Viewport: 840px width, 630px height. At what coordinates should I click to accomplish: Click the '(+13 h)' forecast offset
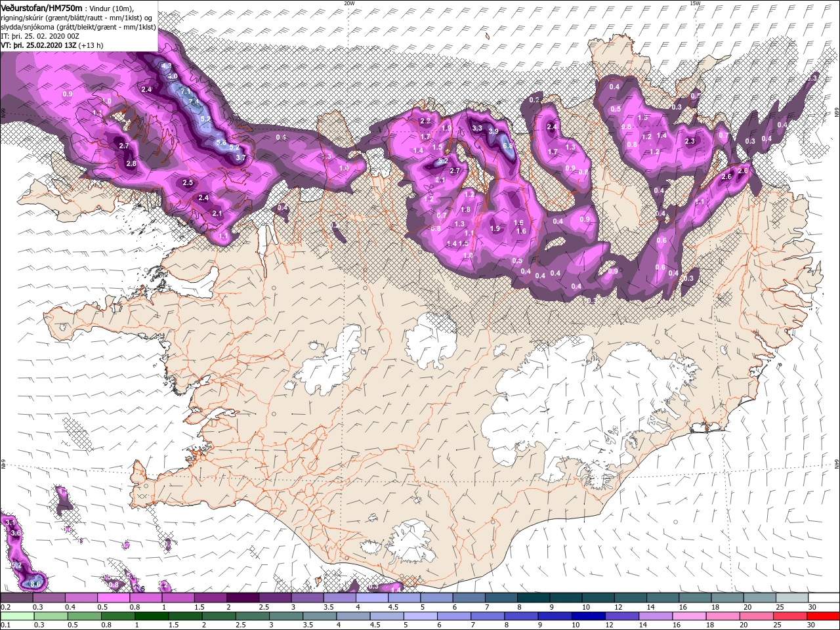pos(91,45)
